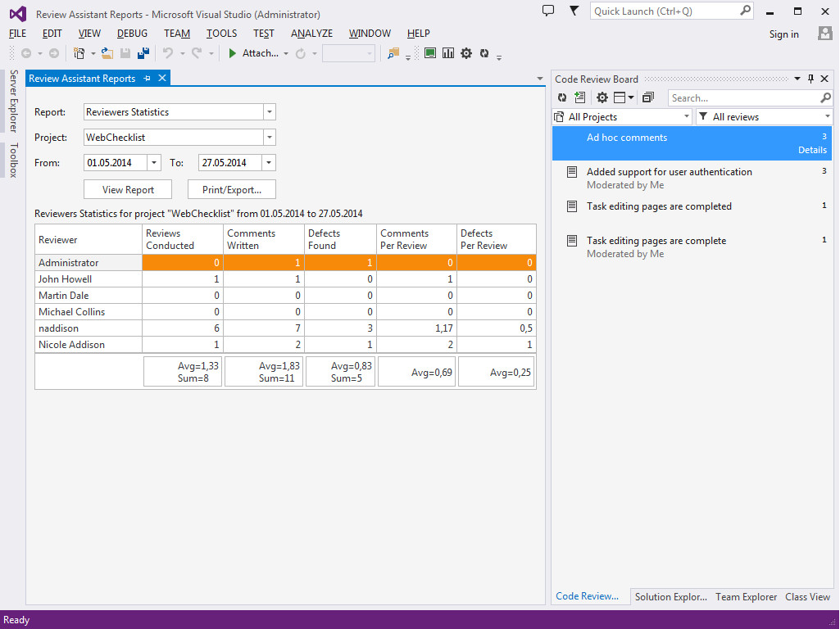Click the notifications filter flag icon
The height and width of the screenshot is (629, 840).
pyautogui.click(x=574, y=10)
